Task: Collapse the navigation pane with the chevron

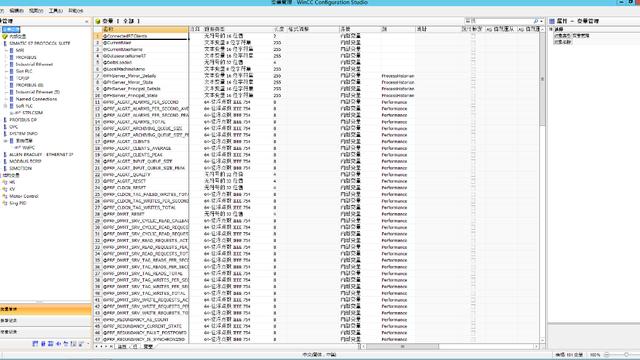Action: click(x=87, y=21)
